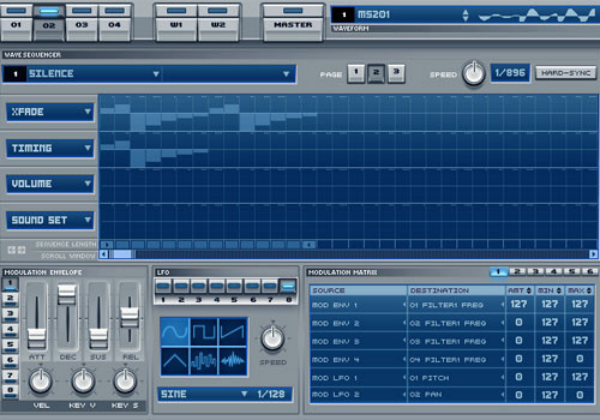Viewport: 600px width, 420px height.
Task: Click the sequence plus icon
Action: [21, 250]
